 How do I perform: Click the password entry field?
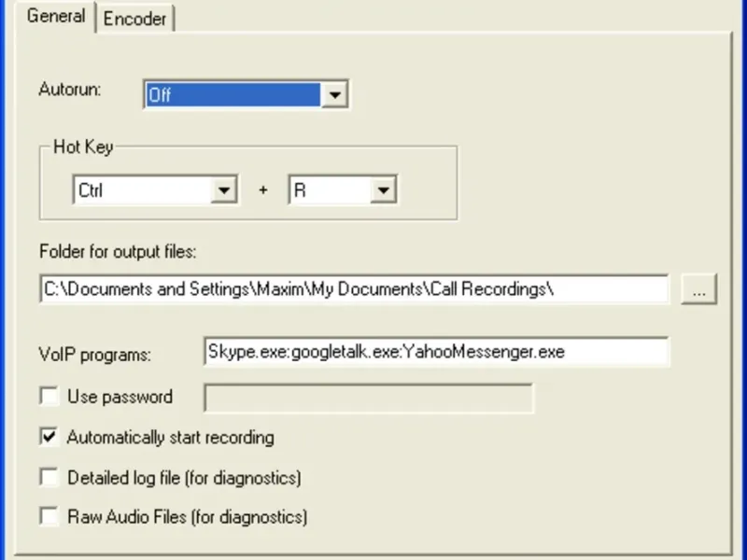pyautogui.click(x=369, y=399)
